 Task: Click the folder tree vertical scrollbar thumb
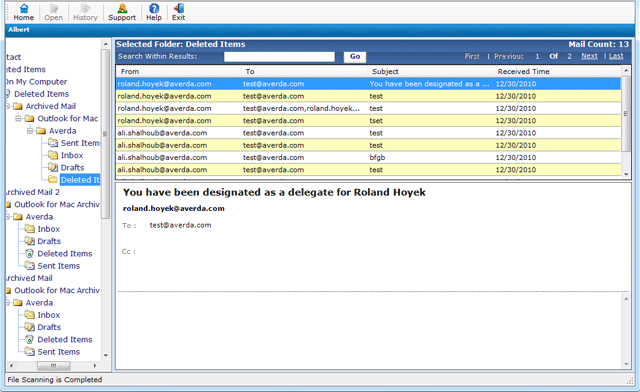click(105, 134)
